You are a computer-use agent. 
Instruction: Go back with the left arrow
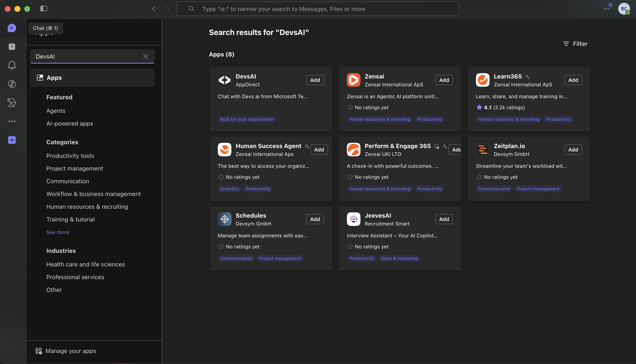coord(154,9)
